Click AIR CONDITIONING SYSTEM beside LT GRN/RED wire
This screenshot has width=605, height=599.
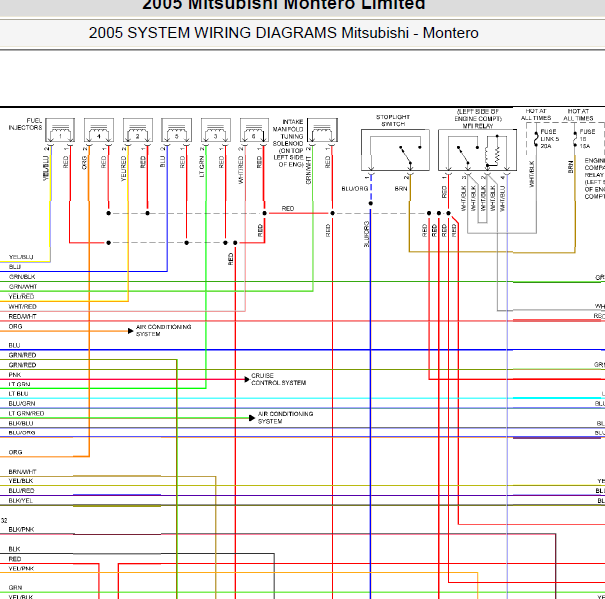pos(285,417)
